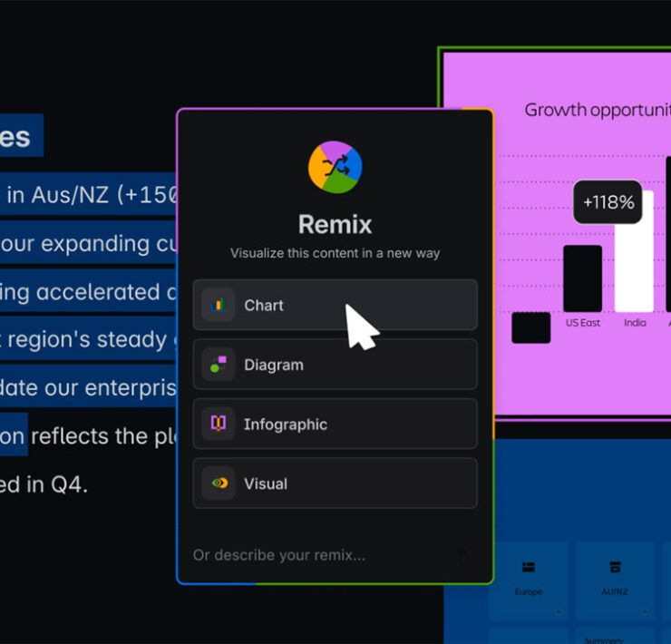Click the bar chart icon beside Chart
Image resolution: width=671 pixels, height=644 pixels.
219,305
